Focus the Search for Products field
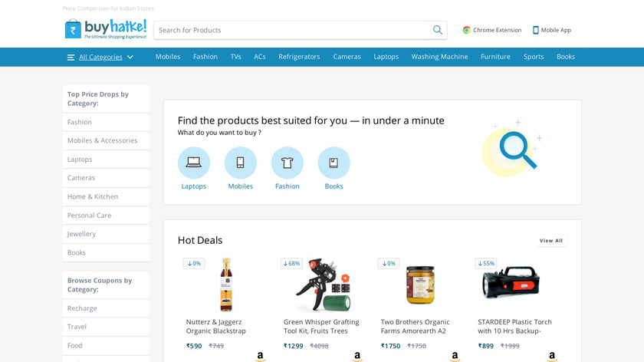 [x=291, y=30]
